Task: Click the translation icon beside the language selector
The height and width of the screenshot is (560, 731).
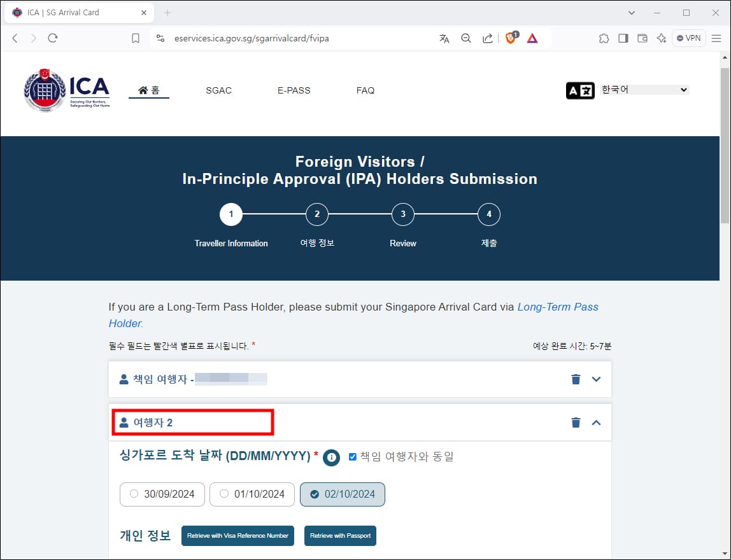Action: pos(580,90)
